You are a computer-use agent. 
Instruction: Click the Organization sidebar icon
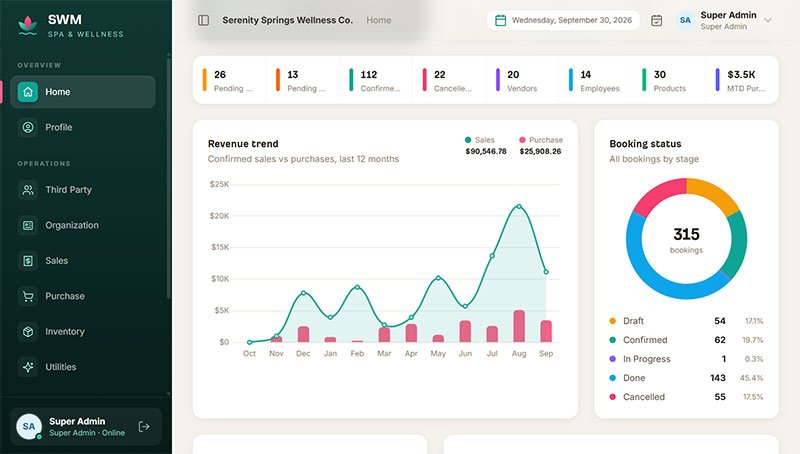[x=28, y=225]
